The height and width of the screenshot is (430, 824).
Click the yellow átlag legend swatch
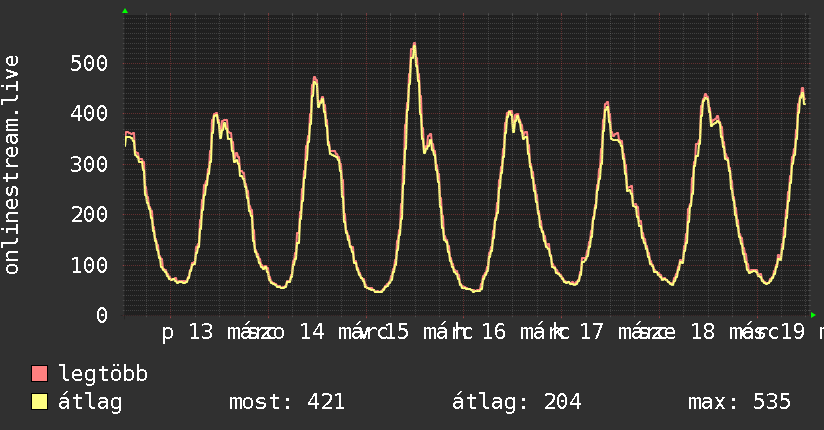point(39,402)
